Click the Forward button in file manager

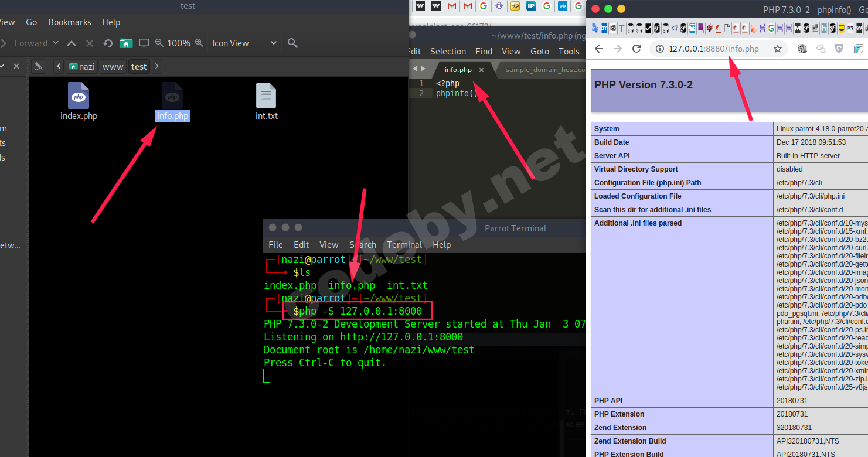pyautogui.click(x=30, y=43)
